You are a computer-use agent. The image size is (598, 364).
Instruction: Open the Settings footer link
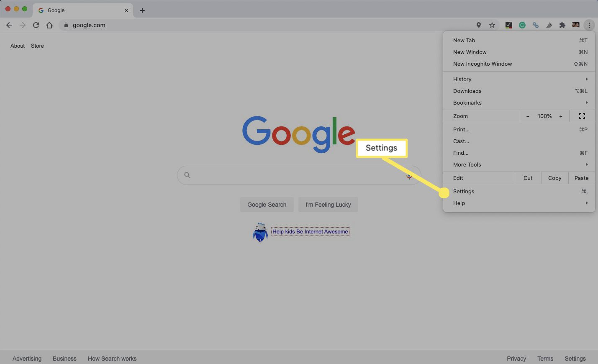pyautogui.click(x=575, y=359)
